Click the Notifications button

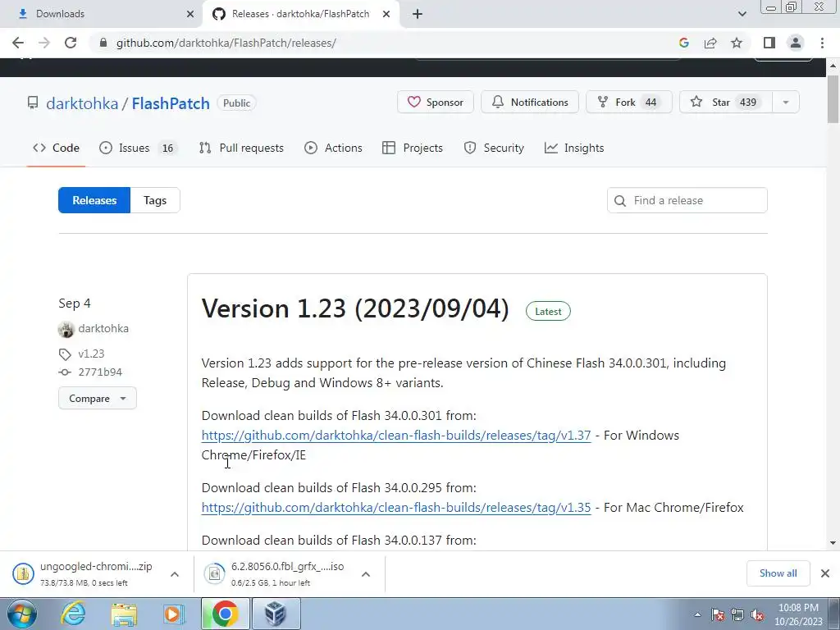click(530, 102)
